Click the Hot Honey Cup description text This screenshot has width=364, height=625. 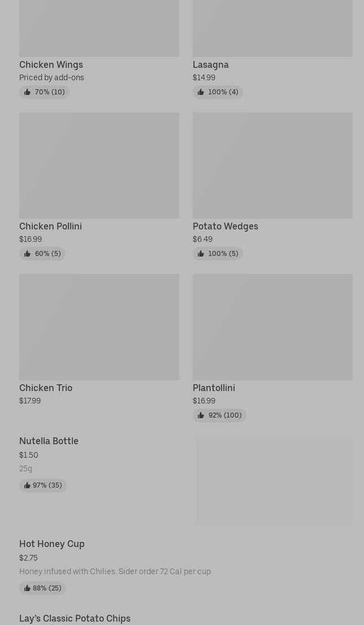(115, 571)
